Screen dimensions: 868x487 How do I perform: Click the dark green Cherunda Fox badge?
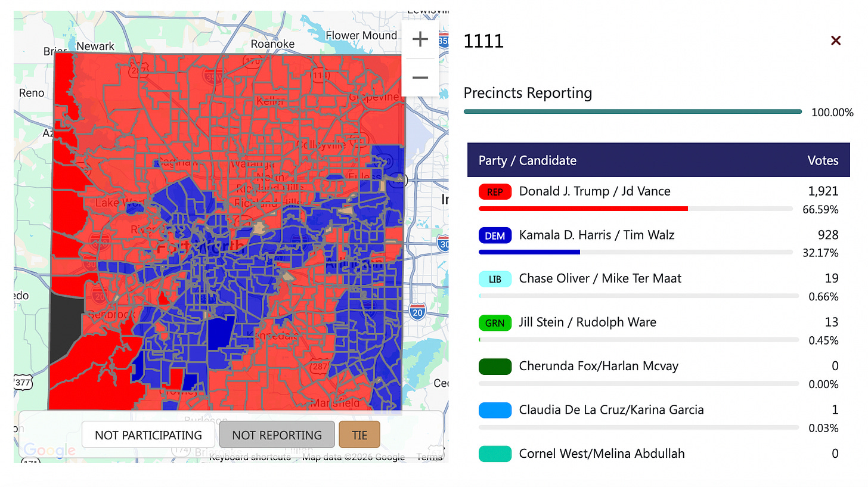point(495,367)
